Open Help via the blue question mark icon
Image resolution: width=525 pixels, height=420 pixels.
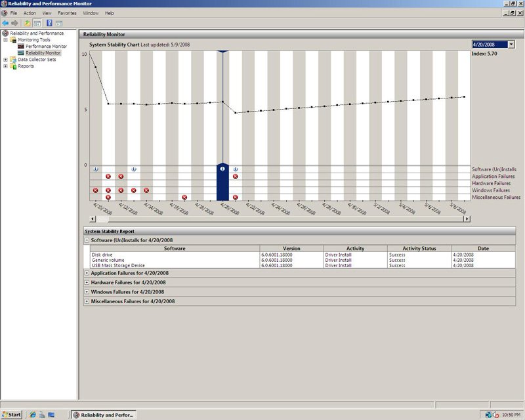point(49,23)
